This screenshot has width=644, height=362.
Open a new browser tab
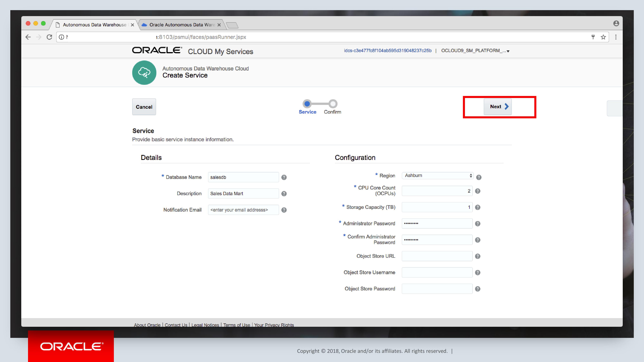tap(232, 25)
